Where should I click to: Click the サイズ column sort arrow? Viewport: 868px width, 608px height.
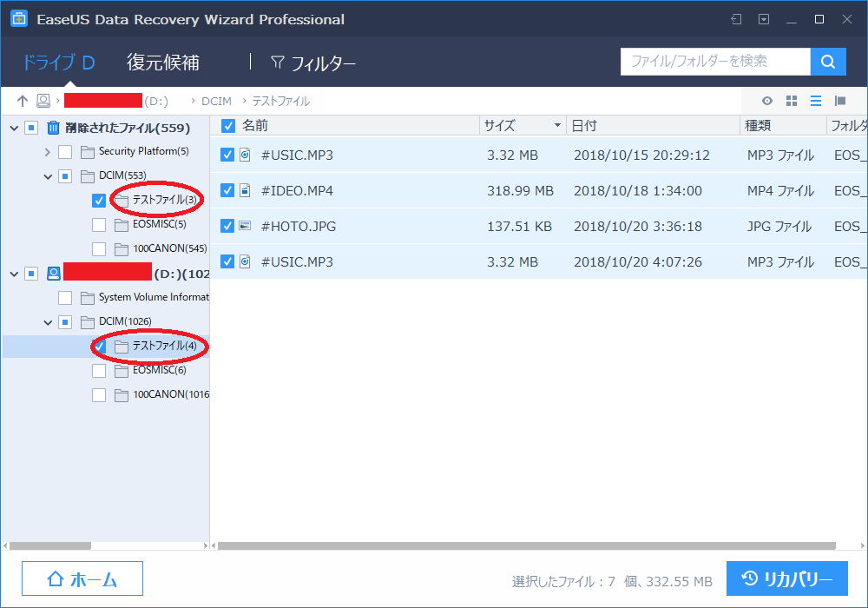click(x=557, y=126)
